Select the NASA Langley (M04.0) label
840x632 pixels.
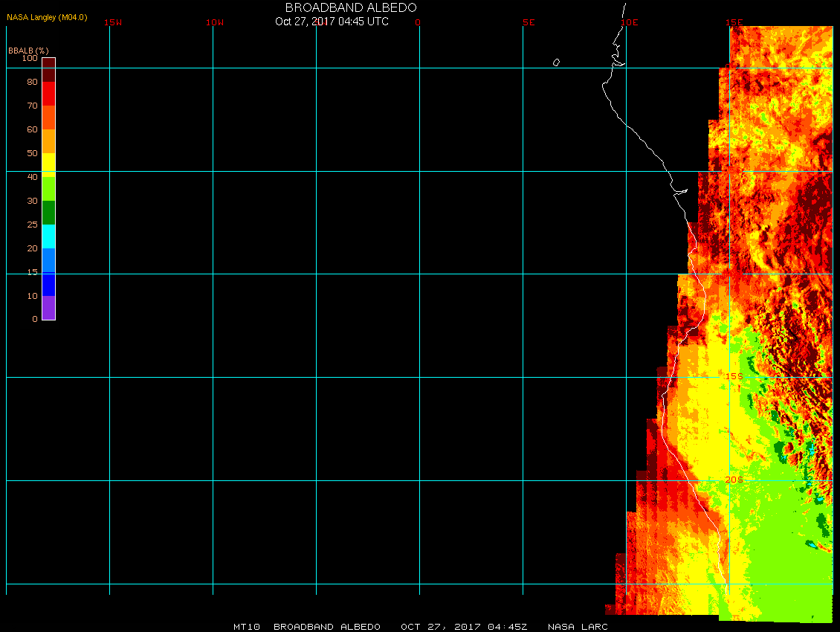[x=47, y=17]
